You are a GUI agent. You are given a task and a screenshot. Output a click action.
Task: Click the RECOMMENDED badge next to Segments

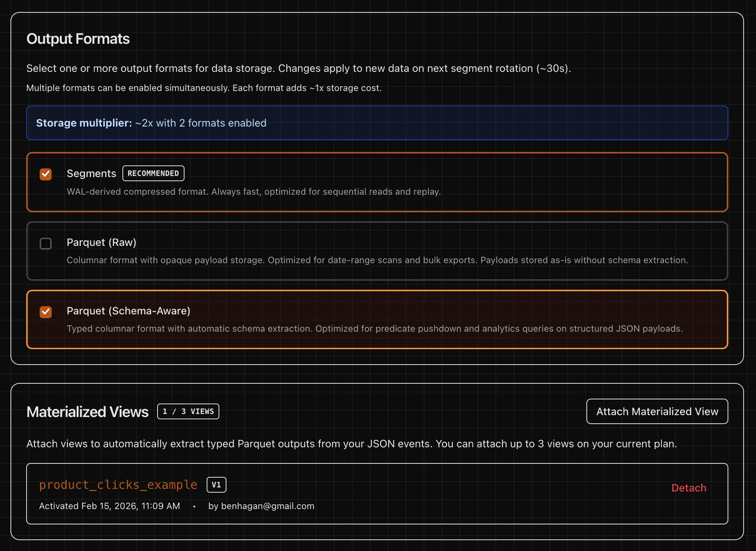coord(153,173)
